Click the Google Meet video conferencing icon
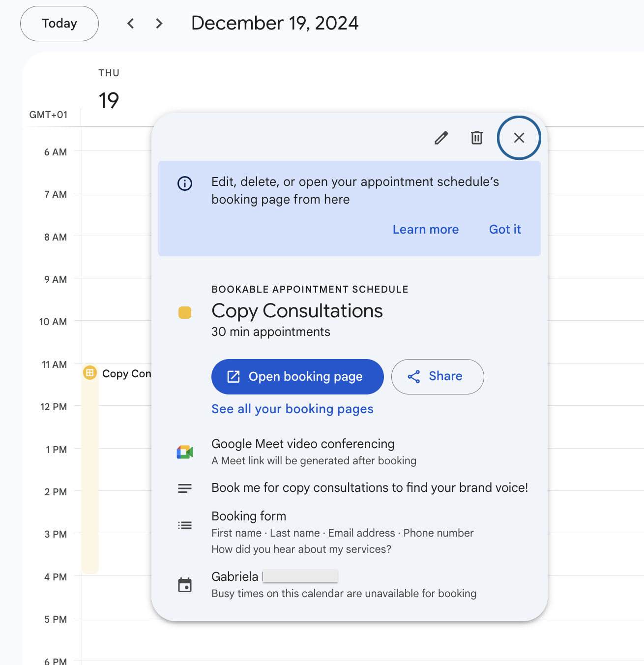The height and width of the screenshot is (665, 644). click(184, 451)
